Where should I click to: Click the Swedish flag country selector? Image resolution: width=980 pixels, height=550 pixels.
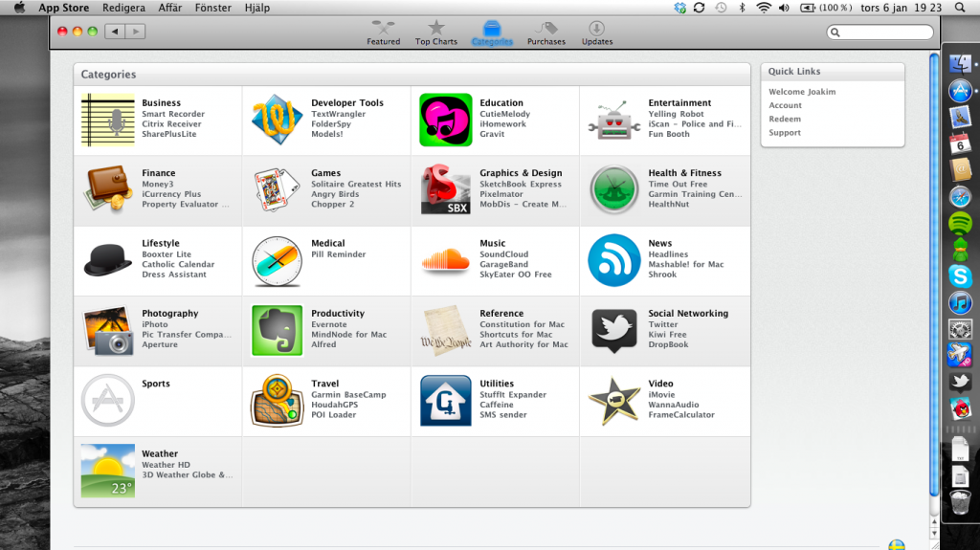(897, 544)
